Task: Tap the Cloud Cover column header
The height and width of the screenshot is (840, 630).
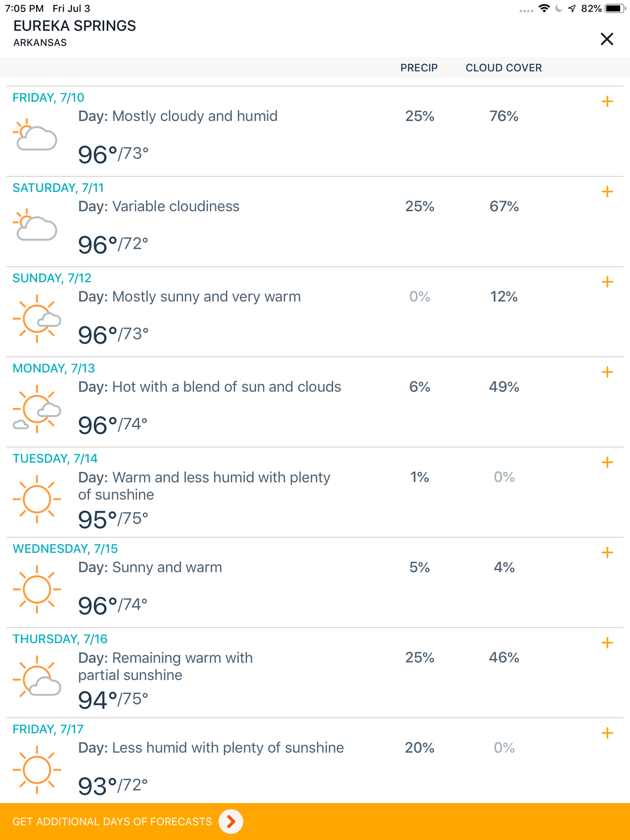Action: [504, 68]
